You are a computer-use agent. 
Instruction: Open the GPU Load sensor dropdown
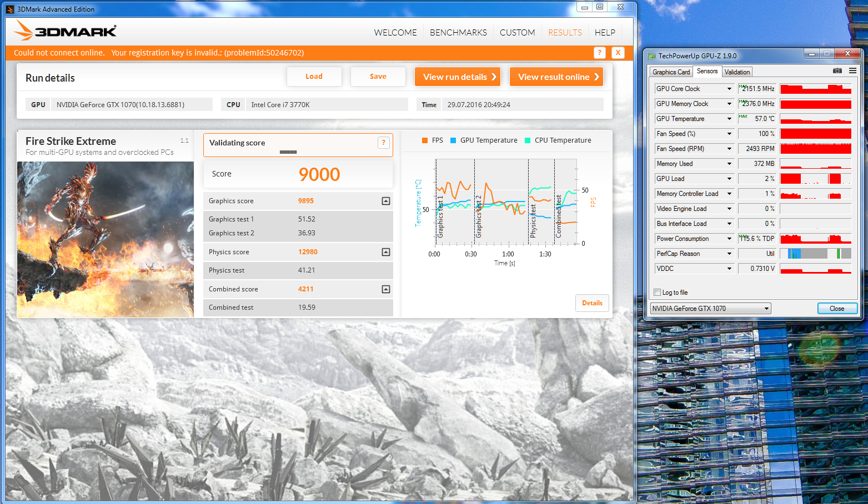(729, 179)
